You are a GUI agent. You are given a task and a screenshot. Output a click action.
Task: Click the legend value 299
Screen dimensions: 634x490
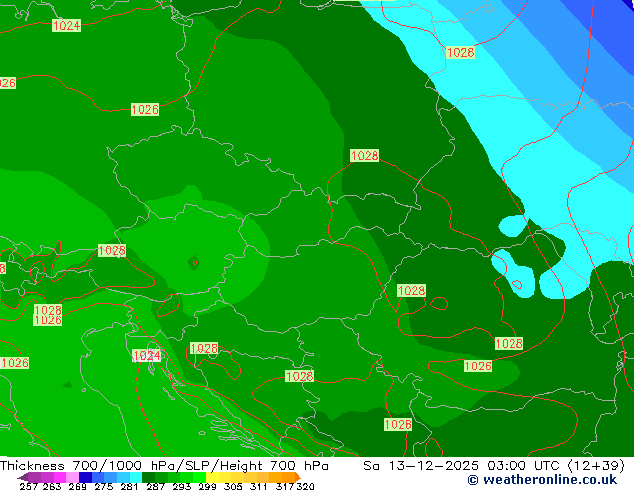coord(207,486)
